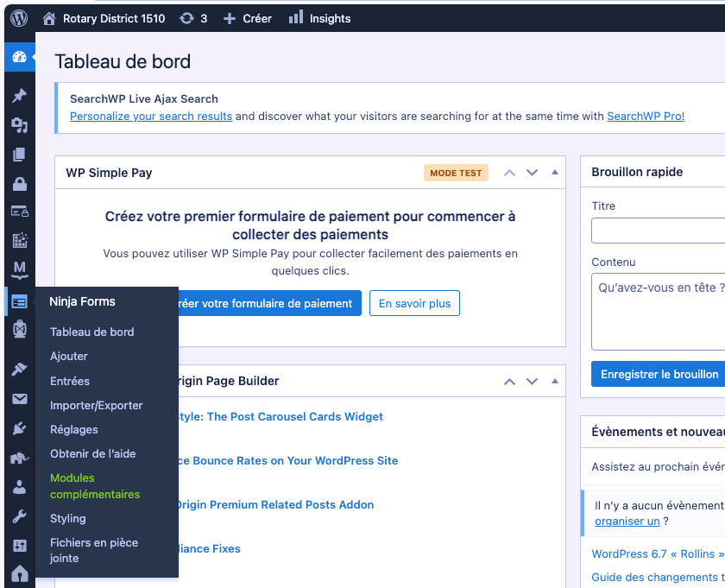Image resolution: width=725 pixels, height=588 pixels.
Task: Move WP Simple Pay panel down
Action: (533, 173)
